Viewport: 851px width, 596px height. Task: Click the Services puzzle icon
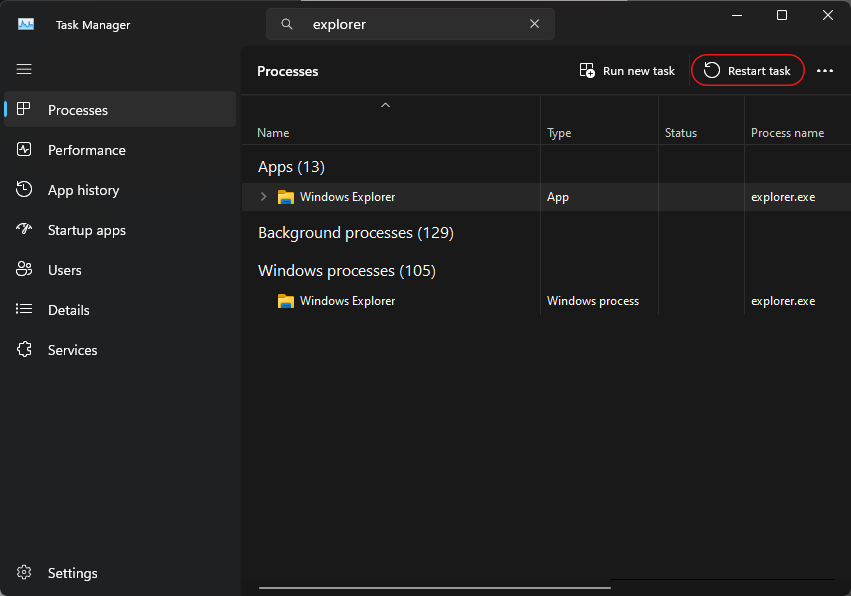(x=24, y=349)
